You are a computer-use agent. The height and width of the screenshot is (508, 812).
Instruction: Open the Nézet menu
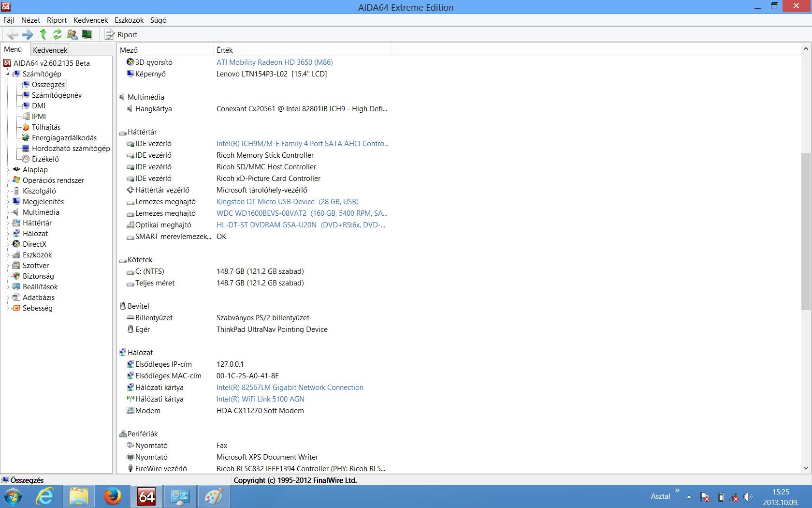point(30,20)
